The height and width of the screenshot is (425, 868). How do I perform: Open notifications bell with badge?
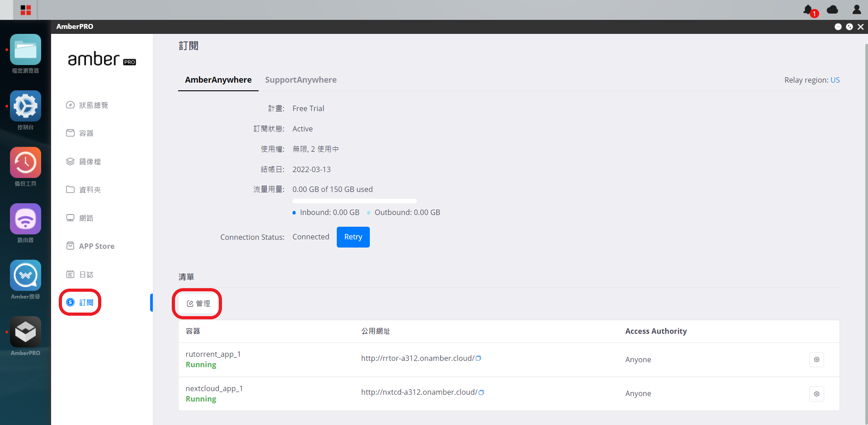[x=810, y=10]
